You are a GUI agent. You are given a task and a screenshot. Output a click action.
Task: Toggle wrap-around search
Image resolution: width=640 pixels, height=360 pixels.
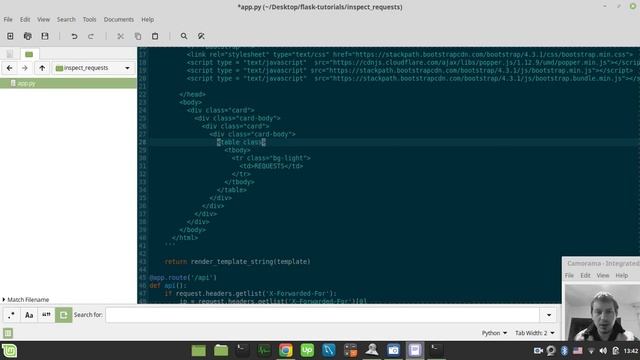tap(64, 315)
